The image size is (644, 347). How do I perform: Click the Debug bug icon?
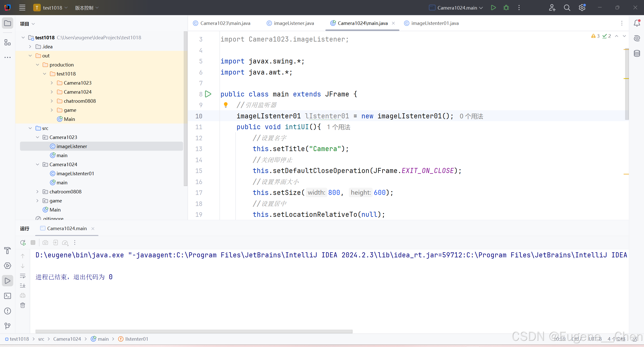click(506, 8)
